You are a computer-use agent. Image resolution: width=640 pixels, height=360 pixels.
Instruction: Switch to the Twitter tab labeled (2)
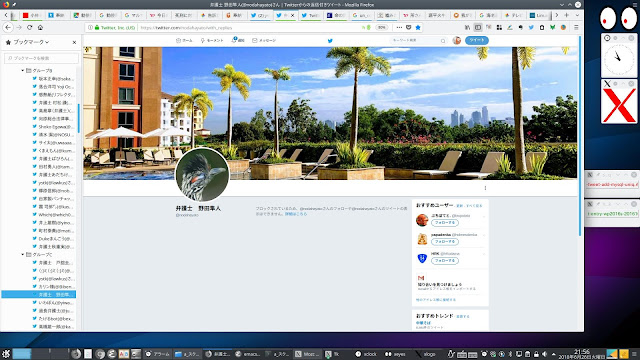[260, 16]
